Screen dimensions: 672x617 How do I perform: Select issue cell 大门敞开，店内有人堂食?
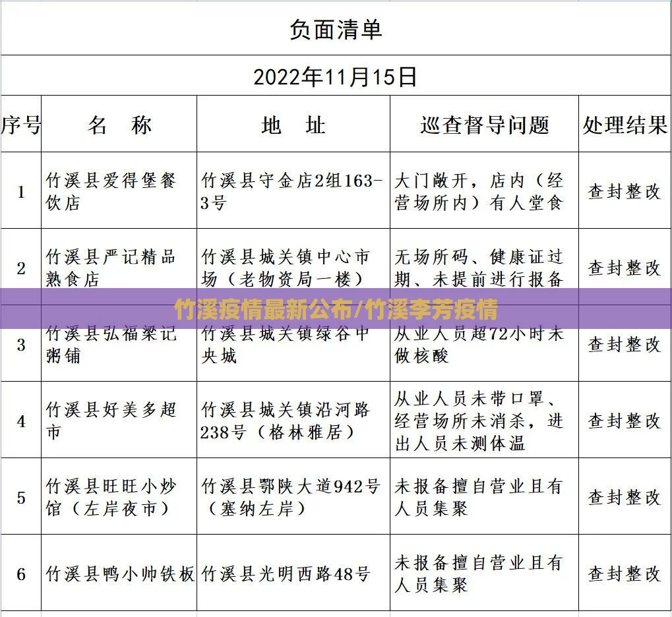484,191
